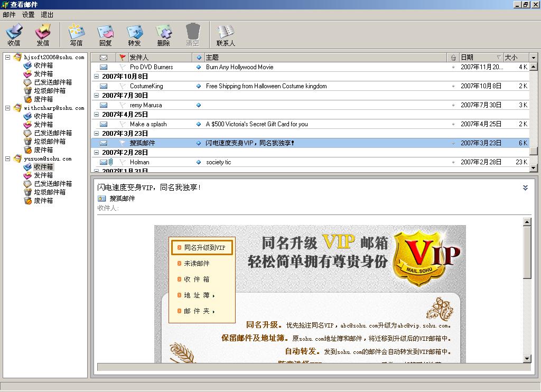Toggle flag on Pro DVD Burners message
The width and height of the screenshot is (541, 392).
(x=122, y=67)
